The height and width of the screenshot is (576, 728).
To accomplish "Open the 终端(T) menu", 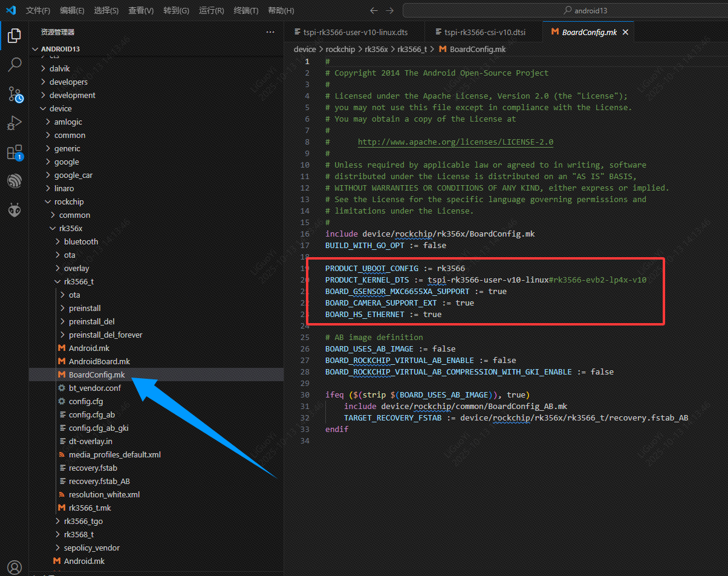I will (245, 10).
